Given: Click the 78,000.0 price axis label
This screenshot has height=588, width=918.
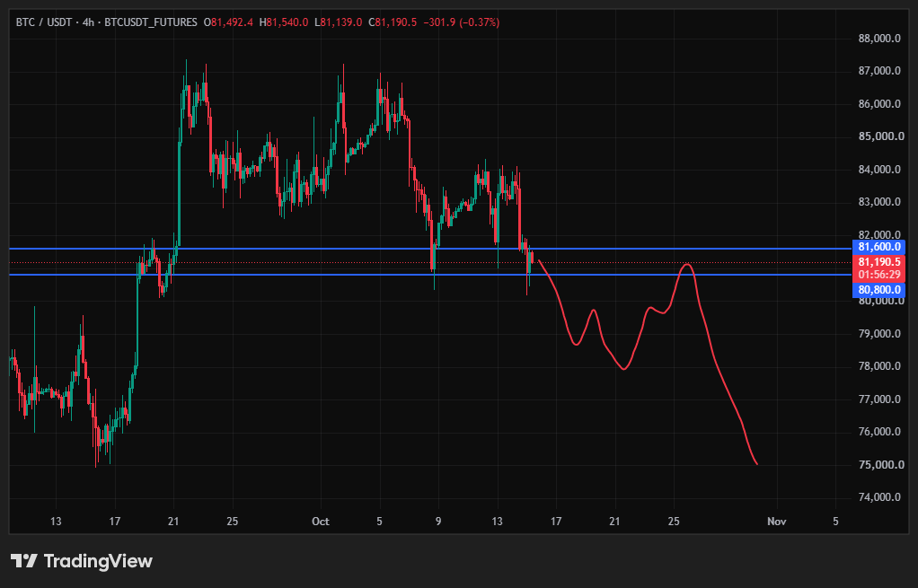Looking at the screenshot, I should (x=879, y=366).
